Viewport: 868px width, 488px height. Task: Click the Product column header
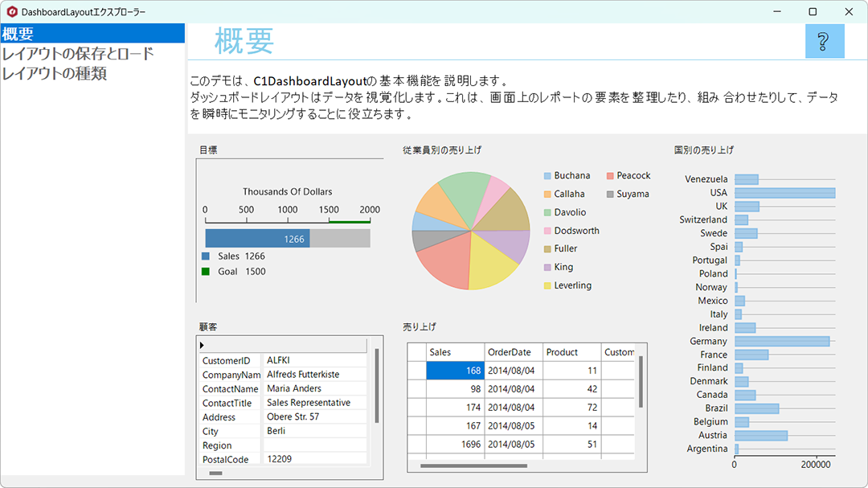[572, 352]
